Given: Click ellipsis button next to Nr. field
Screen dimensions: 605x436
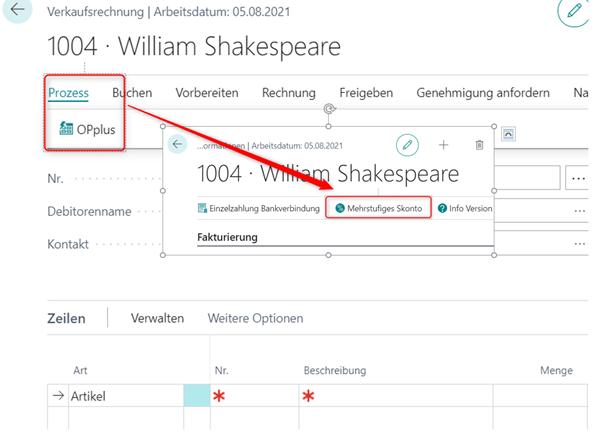Looking at the screenshot, I should (577, 178).
